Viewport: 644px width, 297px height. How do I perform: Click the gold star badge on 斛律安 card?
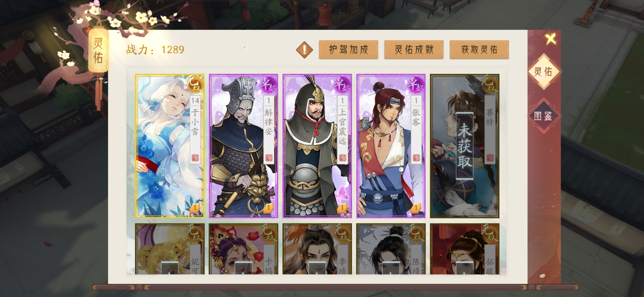(x=268, y=208)
